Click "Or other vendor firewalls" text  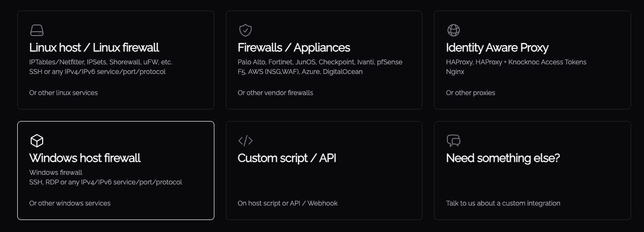tap(275, 93)
